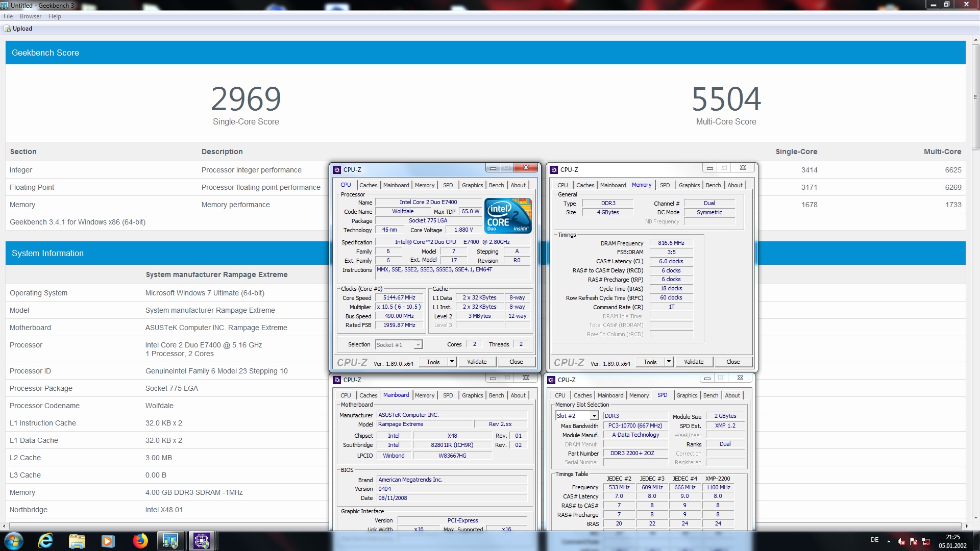Click the Intel Core 2 Duo logo
Image resolution: width=980 pixels, height=551 pixels.
click(x=508, y=216)
